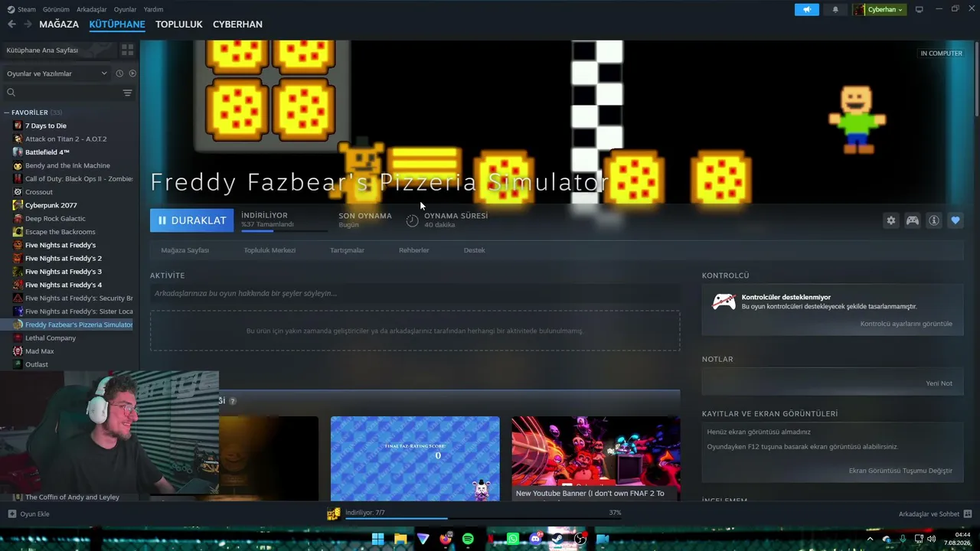The width and height of the screenshot is (980, 551).
Task: Go to the TOPLULUK tab
Action: point(179,24)
